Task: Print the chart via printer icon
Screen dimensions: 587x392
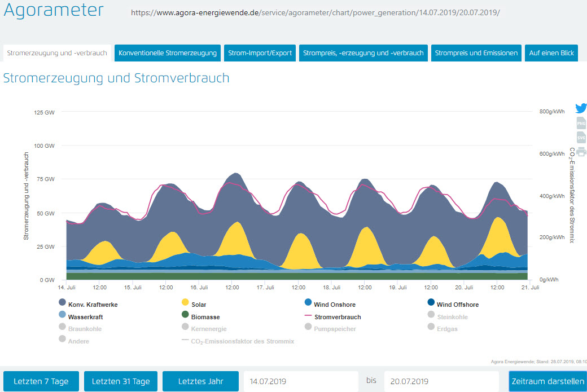Action: pos(581,151)
